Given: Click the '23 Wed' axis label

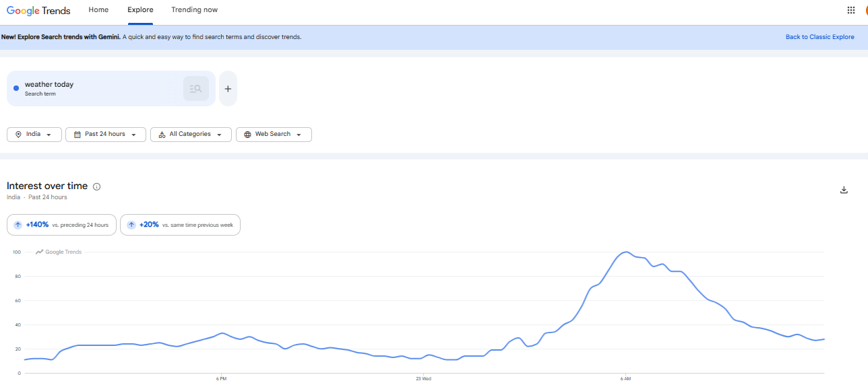Looking at the screenshot, I should [x=423, y=379].
